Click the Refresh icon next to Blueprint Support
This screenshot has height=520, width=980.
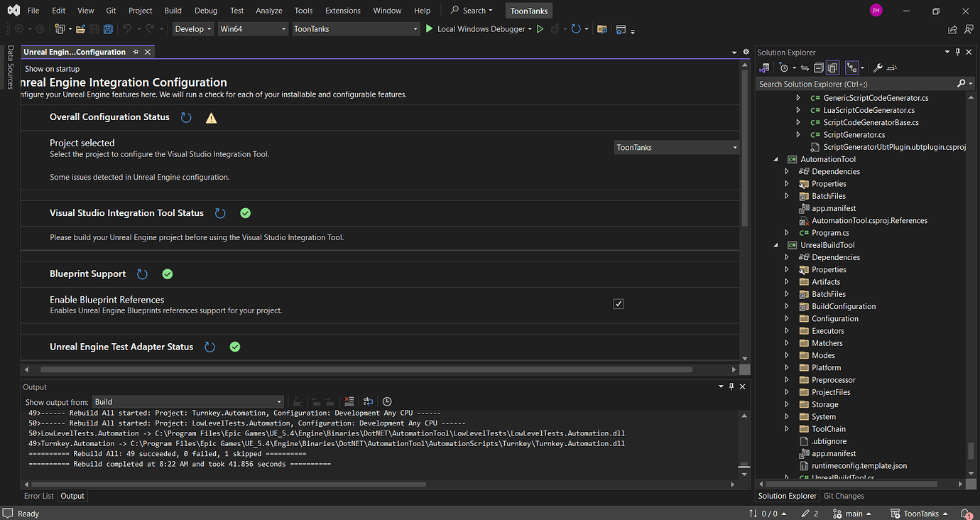141,273
